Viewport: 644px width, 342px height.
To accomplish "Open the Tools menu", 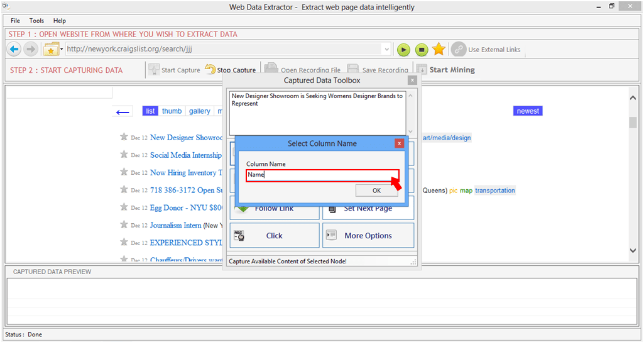I will tap(36, 21).
